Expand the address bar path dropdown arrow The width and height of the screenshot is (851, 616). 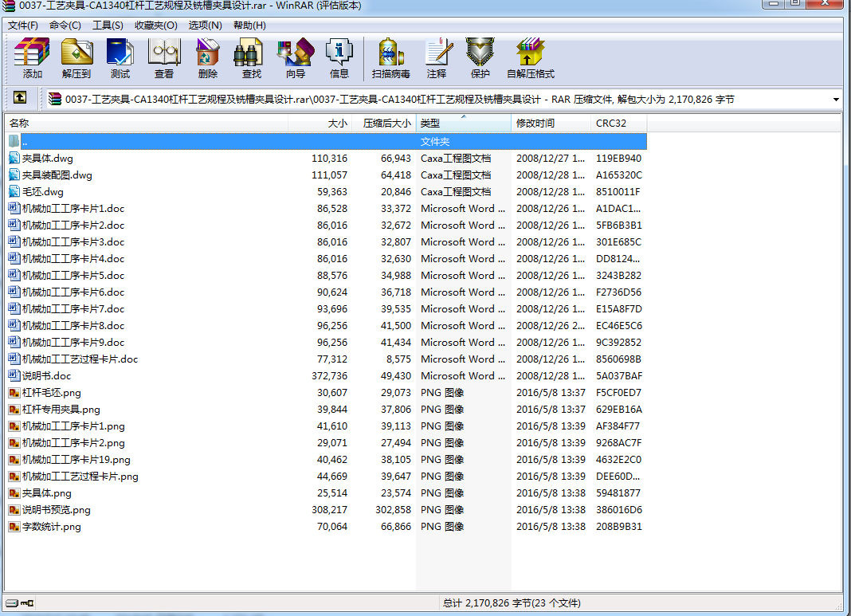click(836, 100)
